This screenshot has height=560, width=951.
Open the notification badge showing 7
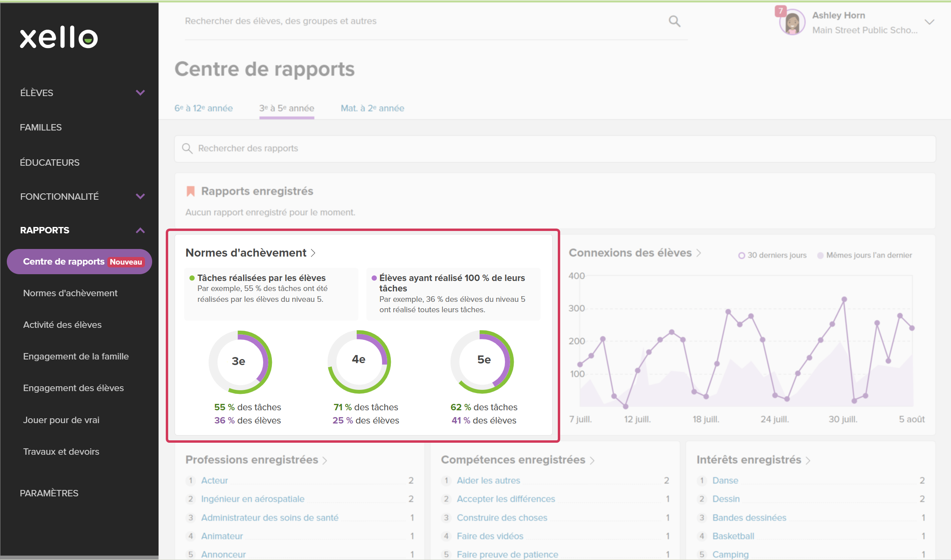780,11
